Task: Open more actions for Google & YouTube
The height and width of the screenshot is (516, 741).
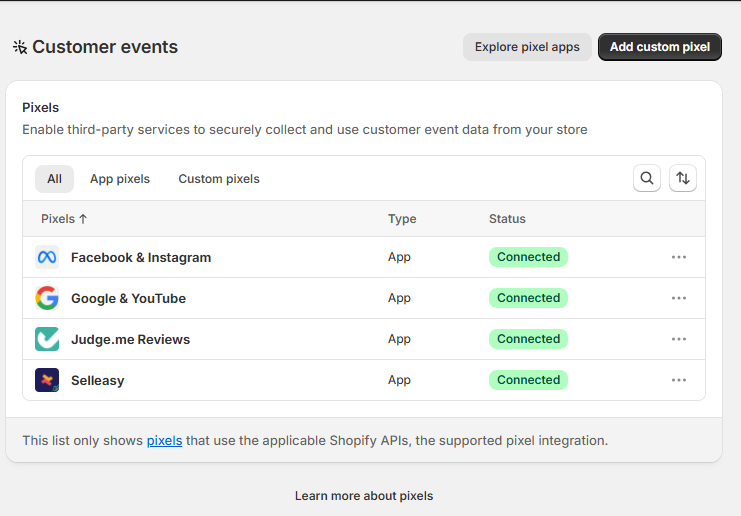Action: 679,298
